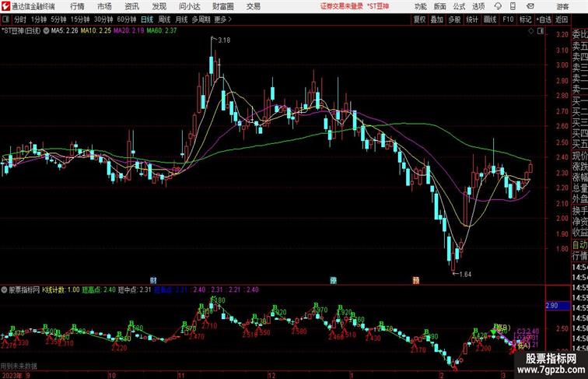Open the 发现 menu
This screenshot has height=379, width=588.
pyautogui.click(x=159, y=6)
